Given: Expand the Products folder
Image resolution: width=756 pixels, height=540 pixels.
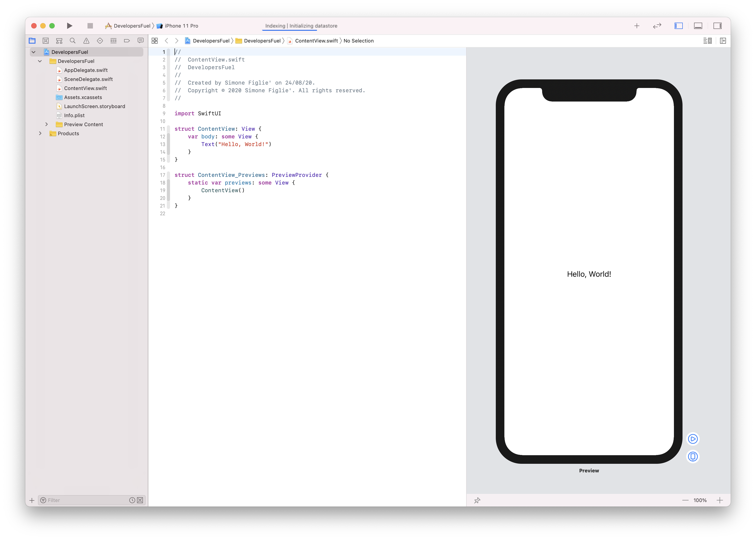Looking at the screenshot, I should 40,133.
